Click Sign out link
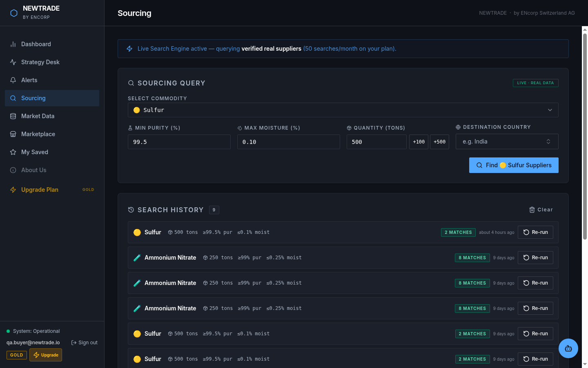Screen dimensions: 588x368 (x=85, y=343)
